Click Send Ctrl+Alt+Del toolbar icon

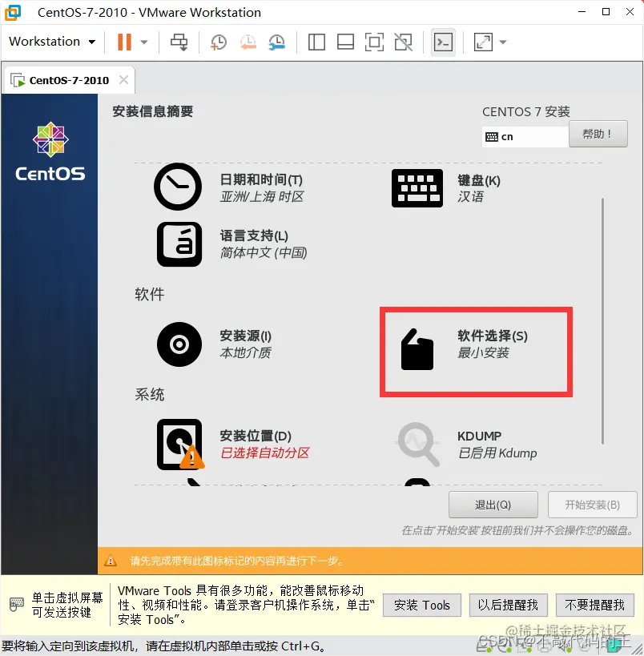click(179, 42)
